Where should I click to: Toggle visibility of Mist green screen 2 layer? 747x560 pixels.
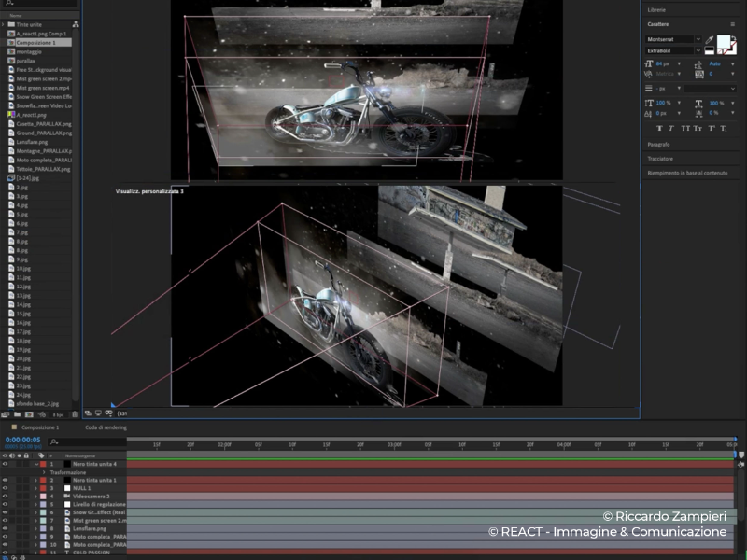[x=6, y=521]
